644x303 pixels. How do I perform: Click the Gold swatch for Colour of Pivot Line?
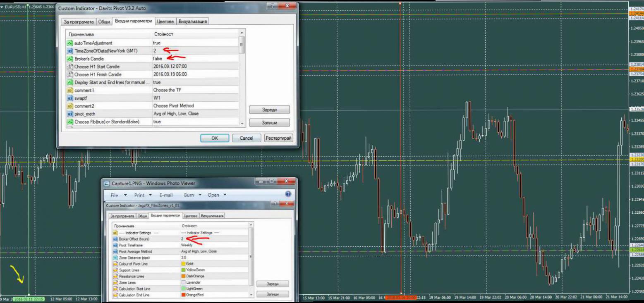[184, 264]
